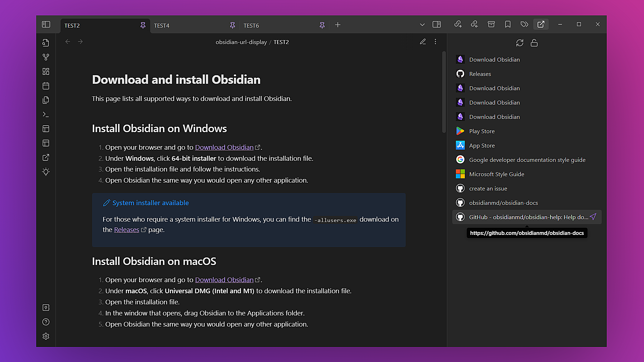Click Download and install Obsidian title

point(176,79)
